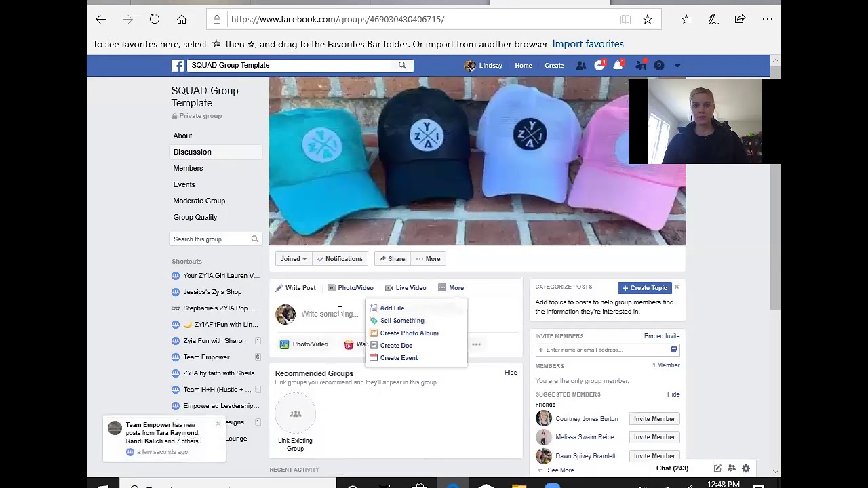The height and width of the screenshot is (488, 868).
Task: Open browser settings ellipsis menu
Action: click(x=767, y=20)
